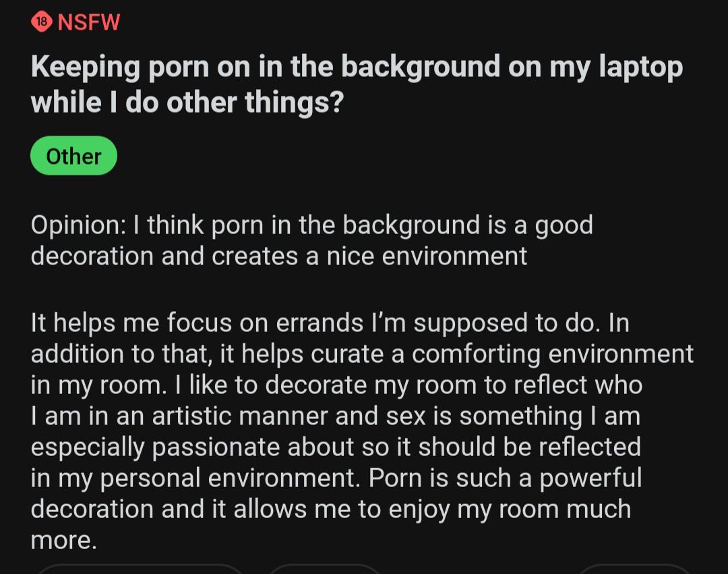Click the red 18+ age-restriction icon

[42, 22]
